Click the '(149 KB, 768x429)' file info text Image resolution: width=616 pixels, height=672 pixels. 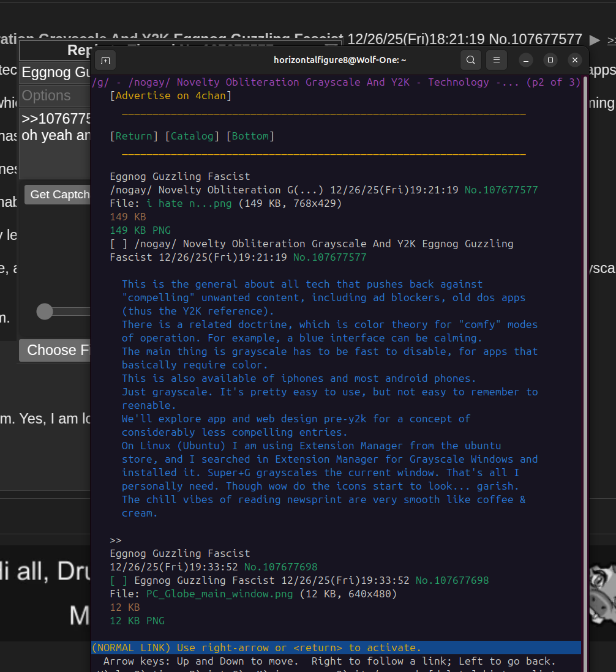tap(290, 203)
